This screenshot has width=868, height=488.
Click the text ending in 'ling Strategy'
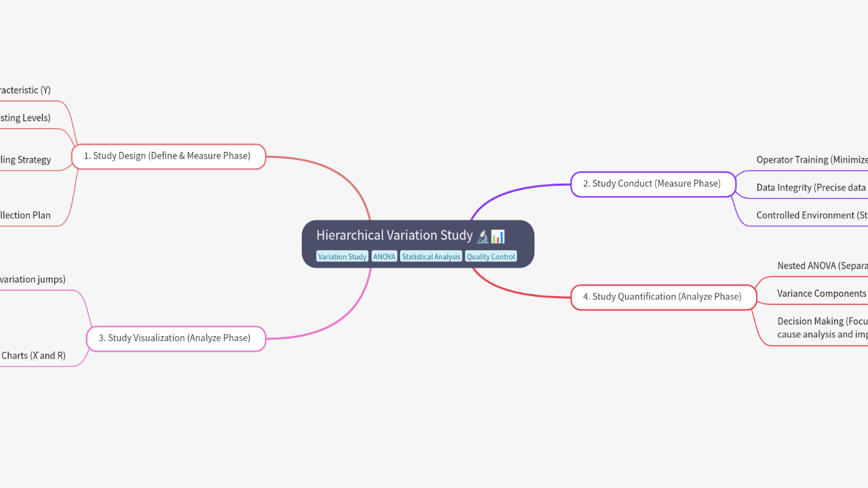(25, 160)
